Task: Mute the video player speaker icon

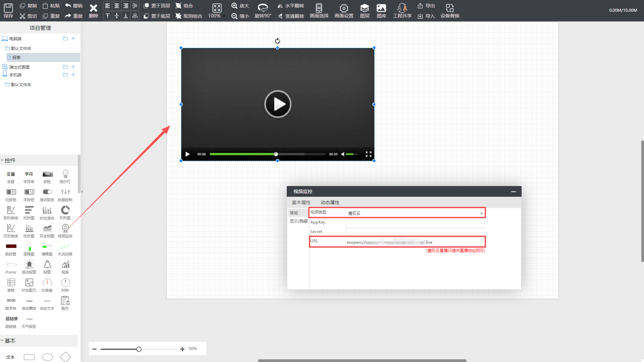Action: [343, 154]
